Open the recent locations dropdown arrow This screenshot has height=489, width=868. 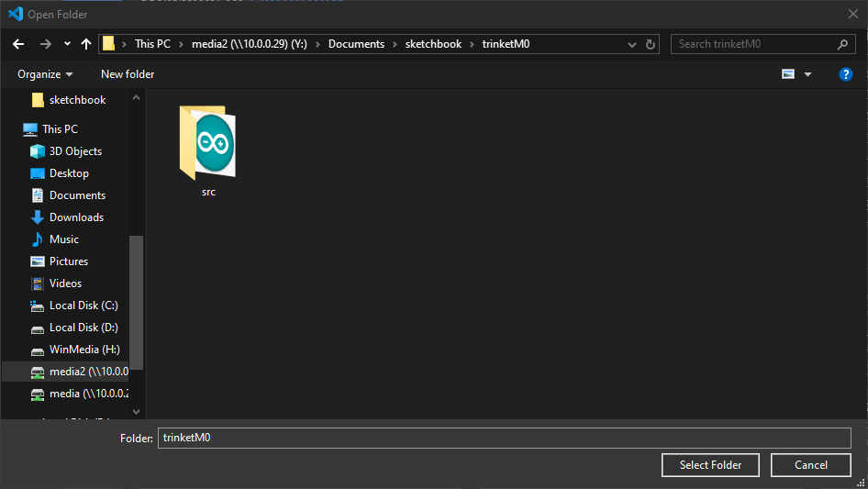coord(67,44)
